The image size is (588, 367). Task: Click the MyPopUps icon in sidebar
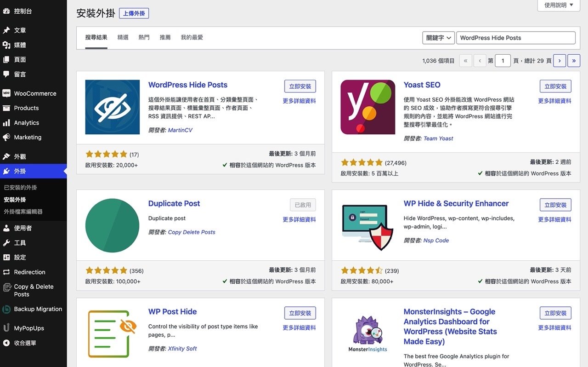click(6, 328)
